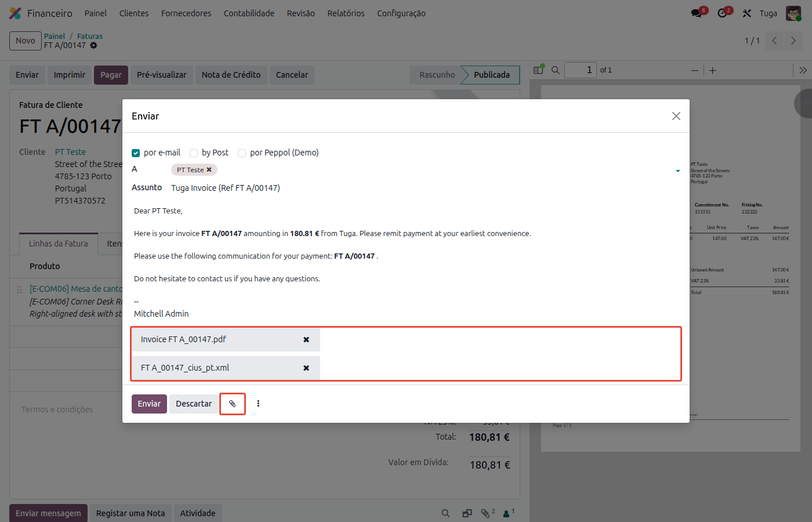
Task: Click Registar uma Nota button
Action: tap(130, 513)
